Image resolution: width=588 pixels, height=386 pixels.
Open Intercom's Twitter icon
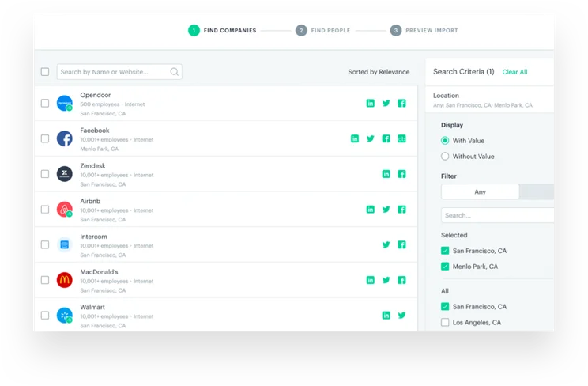point(386,244)
